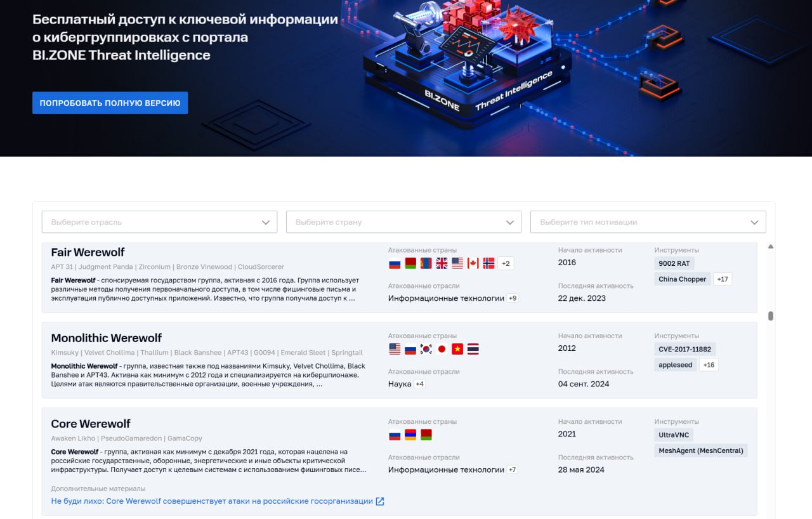812x519 pixels.
Task: Click the Monolithic Werewolf description paragraph
Action: (x=209, y=374)
